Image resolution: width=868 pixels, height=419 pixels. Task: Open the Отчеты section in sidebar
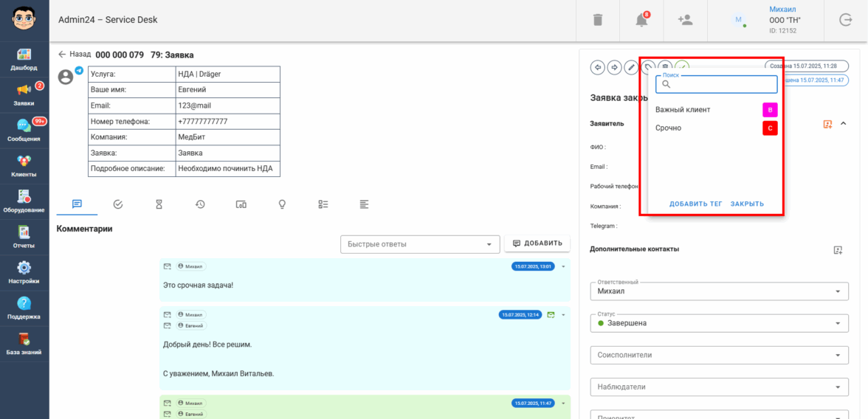point(24,237)
